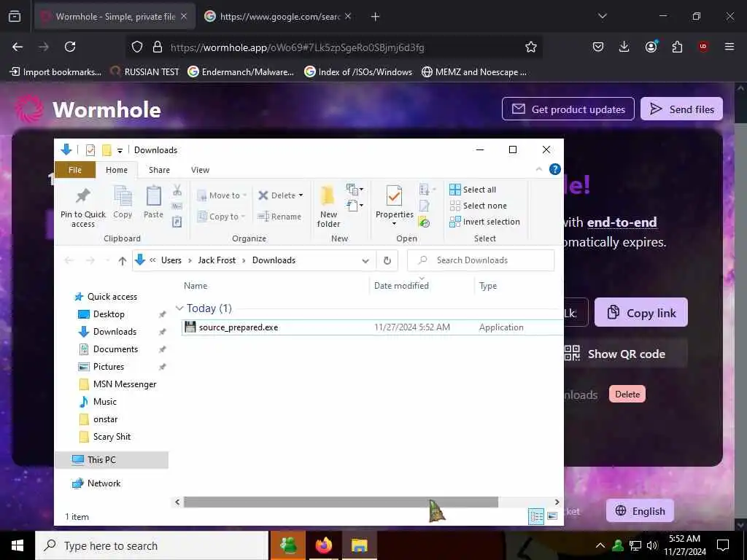The image size is (747, 560).
Task: Click the Paste ribbon icon
Action: tap(153, 195)
